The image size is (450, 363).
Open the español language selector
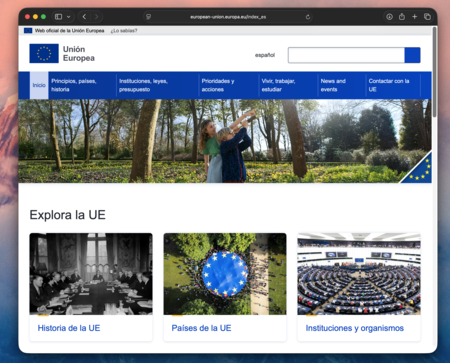[265, 55]
